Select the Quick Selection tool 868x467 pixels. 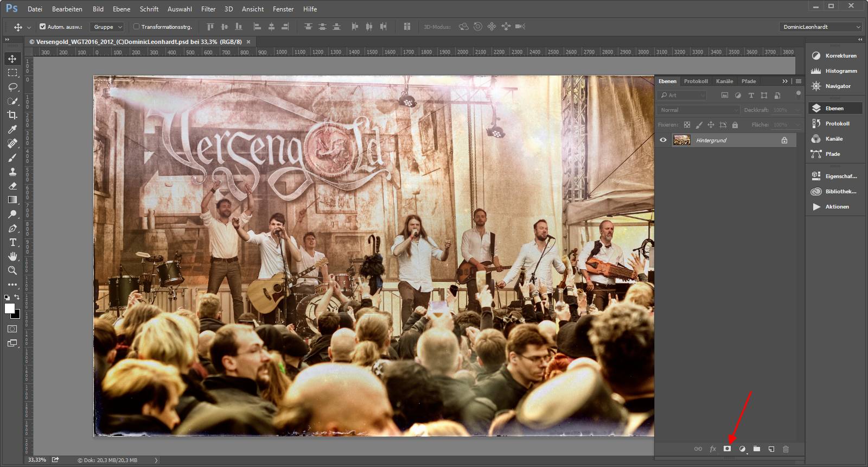point(12,101)
